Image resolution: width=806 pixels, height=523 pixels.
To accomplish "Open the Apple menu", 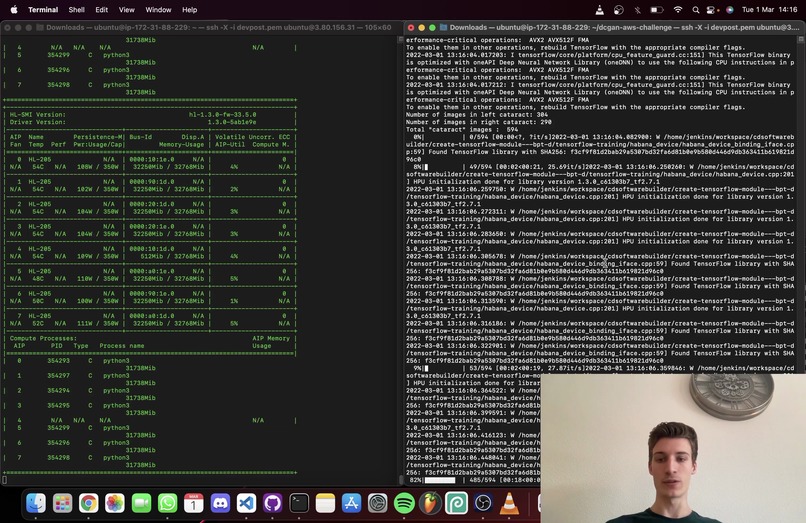I will pos(14,9).
